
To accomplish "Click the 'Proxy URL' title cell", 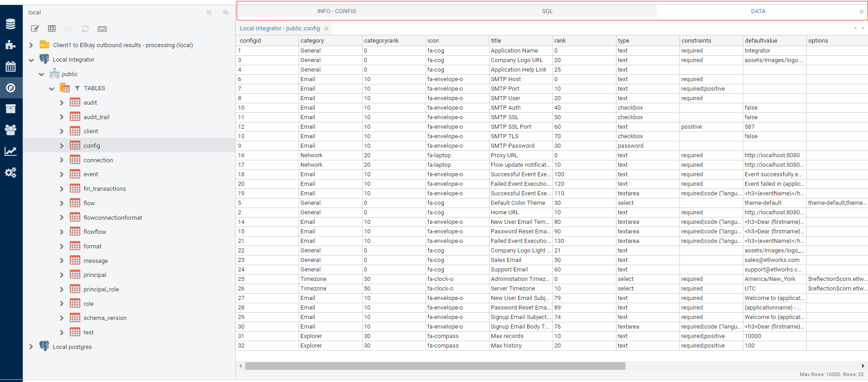I will point(521,155).
